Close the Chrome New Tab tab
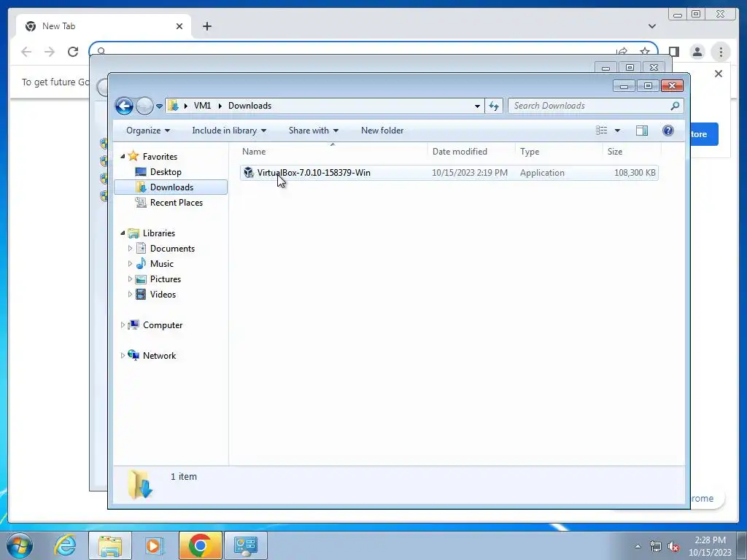This screenshot has width=747, height=560. (179, 26)
